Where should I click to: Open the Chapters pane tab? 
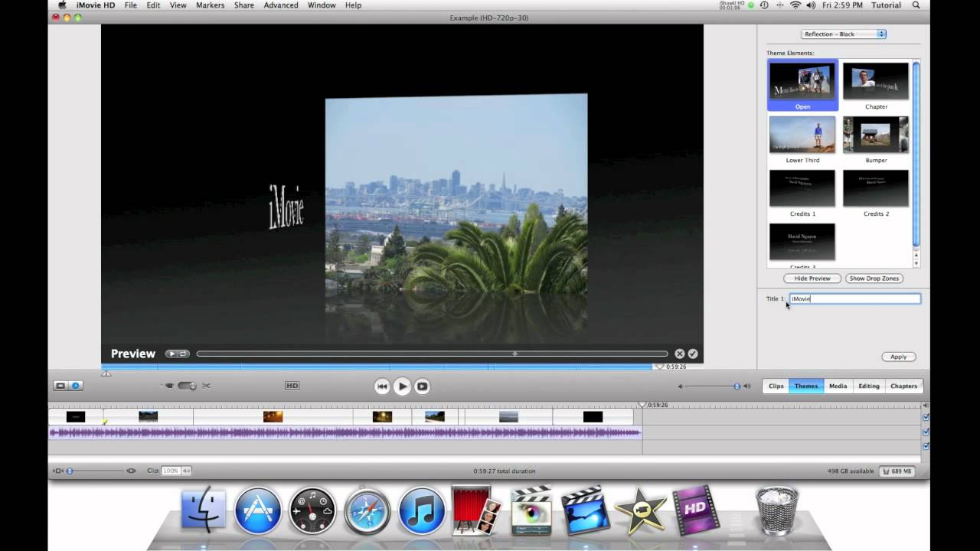903,386
